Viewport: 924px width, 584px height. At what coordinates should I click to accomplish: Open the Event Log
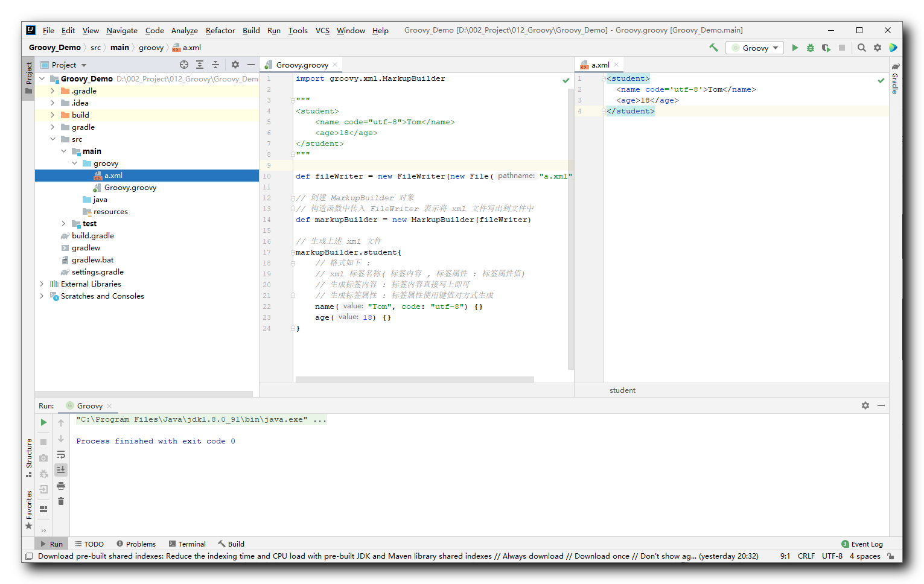pyautogui.click(x=862, y=544)
